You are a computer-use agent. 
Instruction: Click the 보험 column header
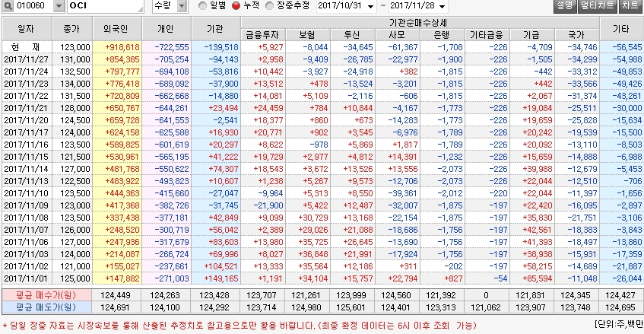point(308,35)
